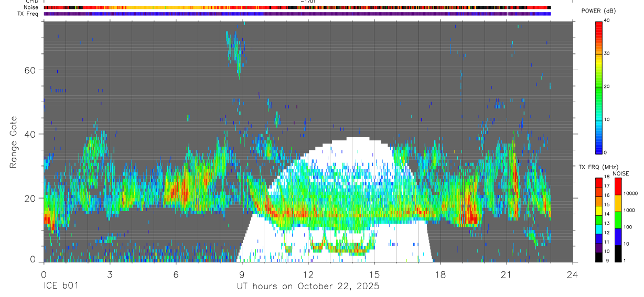
Task: Click the '15' hour tick on the time axis
Action: click(374, 273)
